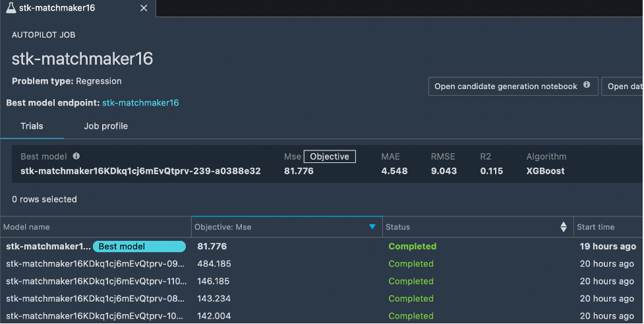
Task: Switch to the Trials tab
Action: click(32, 126)
